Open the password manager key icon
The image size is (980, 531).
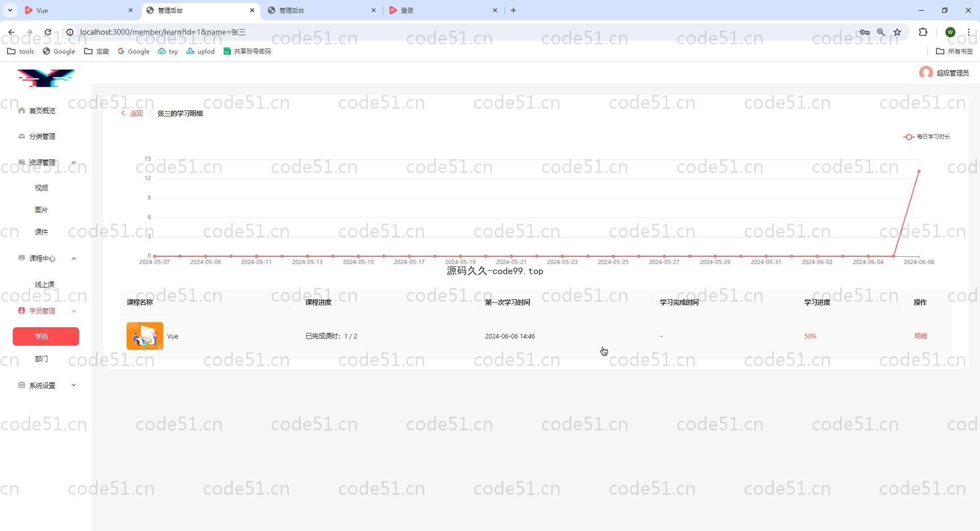[864, 32]
